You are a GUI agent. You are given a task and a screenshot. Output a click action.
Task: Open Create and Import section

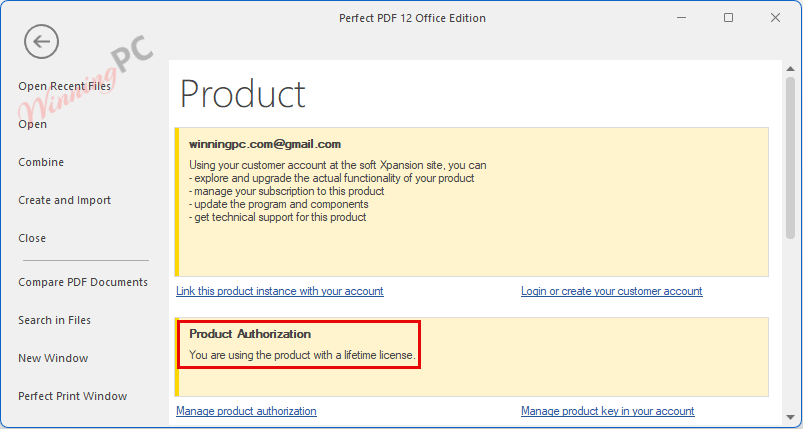(x=65, y=200)
